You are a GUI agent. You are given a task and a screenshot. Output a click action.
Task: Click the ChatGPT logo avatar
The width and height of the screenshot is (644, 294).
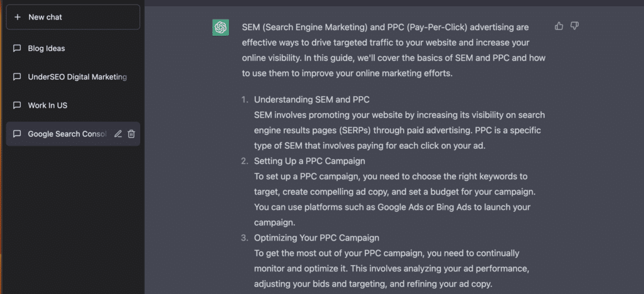(x=220, y=28)
